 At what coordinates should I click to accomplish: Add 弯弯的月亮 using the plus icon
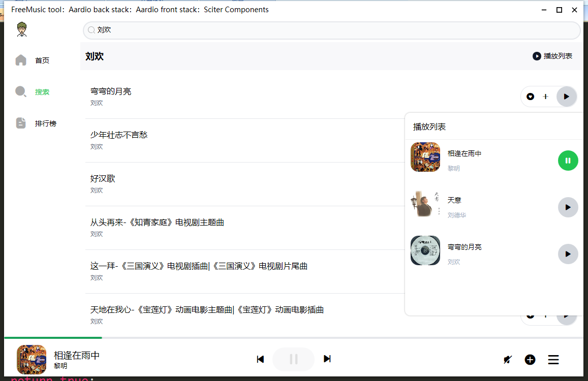click(x=546, y=97)
